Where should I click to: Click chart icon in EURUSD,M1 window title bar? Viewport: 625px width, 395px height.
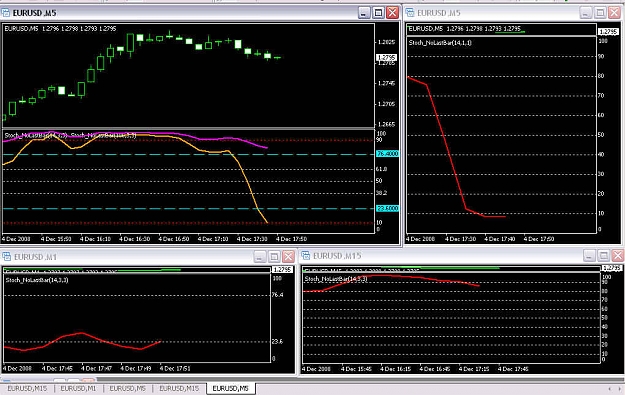click(x=7, y=257)
